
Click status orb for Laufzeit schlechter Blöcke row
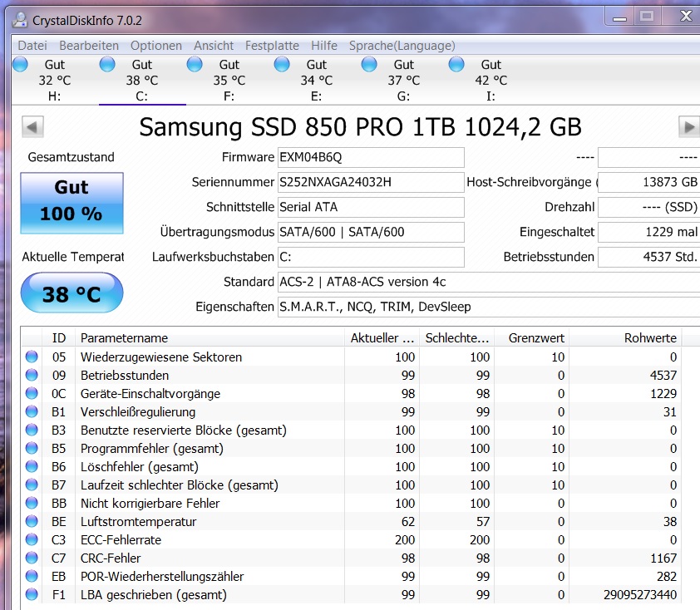[x=32, y=485]
